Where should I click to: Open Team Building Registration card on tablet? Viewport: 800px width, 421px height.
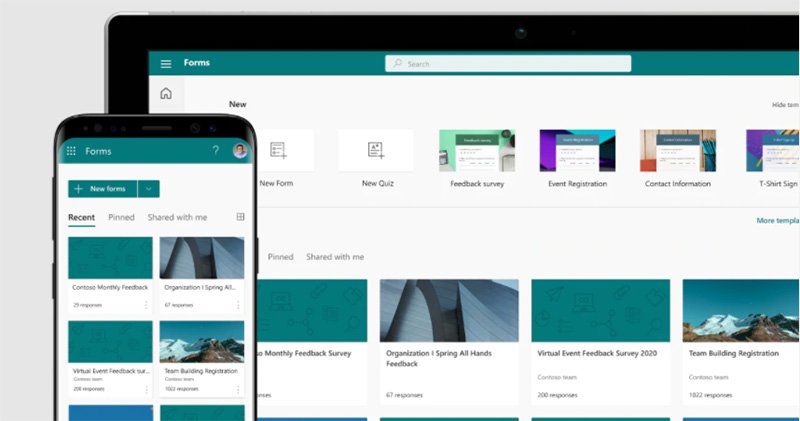(741, 342)
